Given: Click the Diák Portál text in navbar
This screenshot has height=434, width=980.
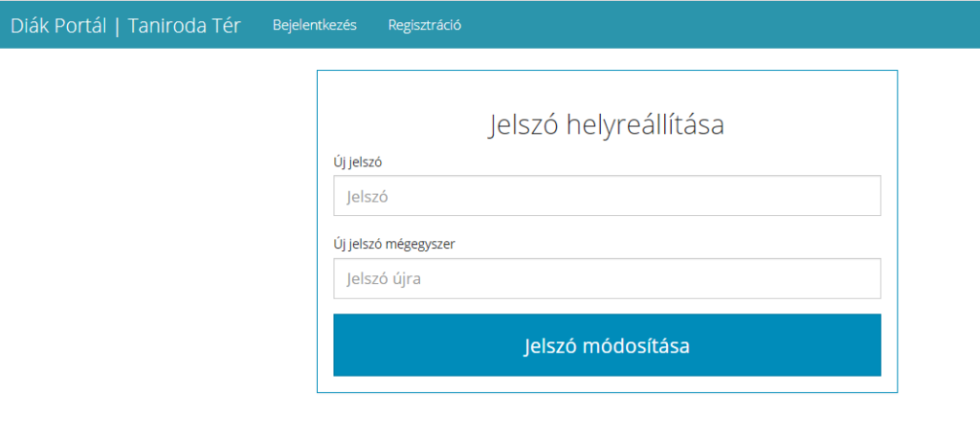Looking at the screenshot, I should coord(56,26).
